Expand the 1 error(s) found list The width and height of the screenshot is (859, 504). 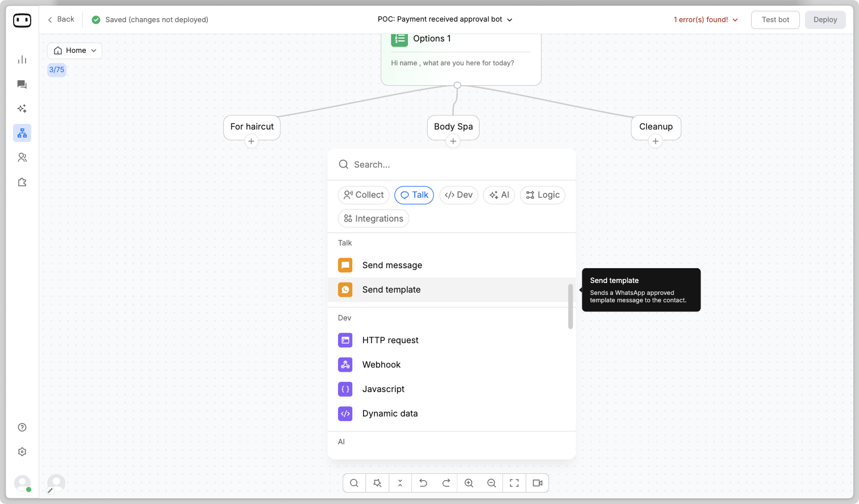[706, 20]
